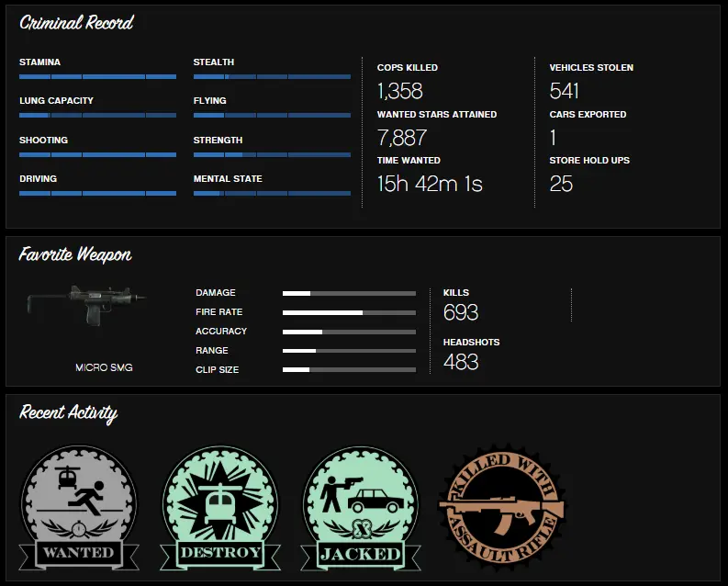This screenshot has height=586, width=728.
Task: Click the Headshots value 483
Action: 461,362
